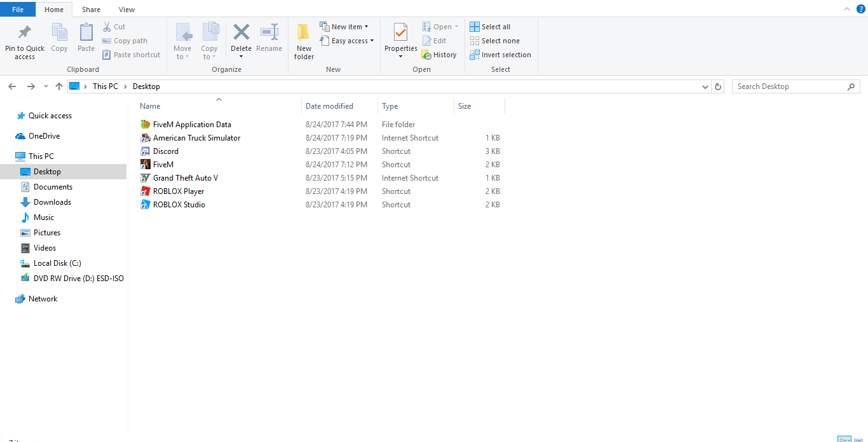Expand the Open button dropdown arrow
Viewport: 868px width, 442px height.
click(x=456, y=27)
